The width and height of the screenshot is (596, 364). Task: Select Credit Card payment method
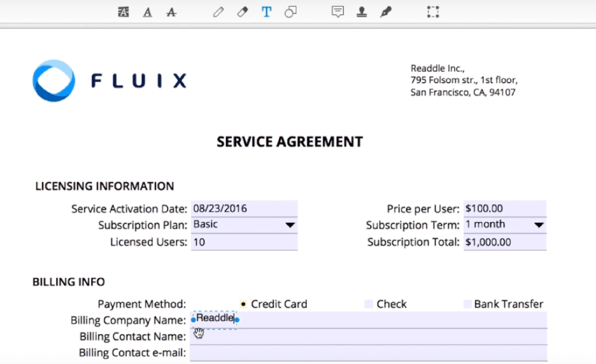243,304
